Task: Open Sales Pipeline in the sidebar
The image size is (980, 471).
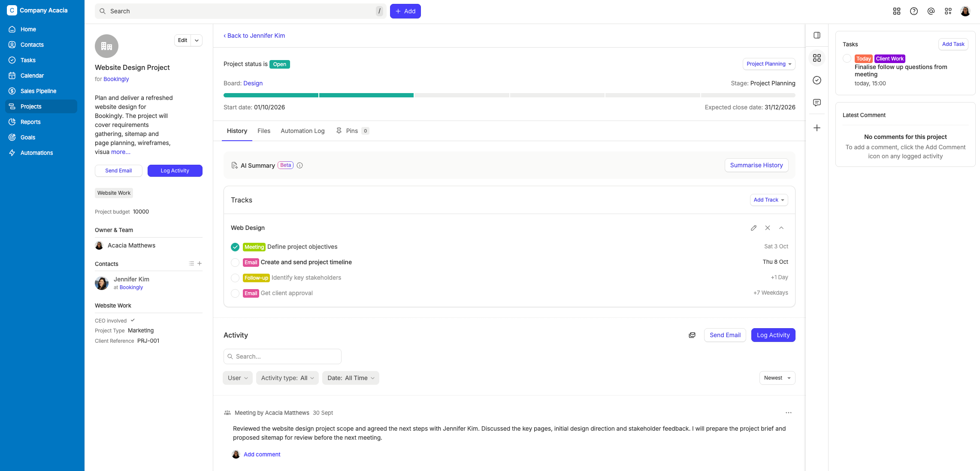Action: point(41,91)
